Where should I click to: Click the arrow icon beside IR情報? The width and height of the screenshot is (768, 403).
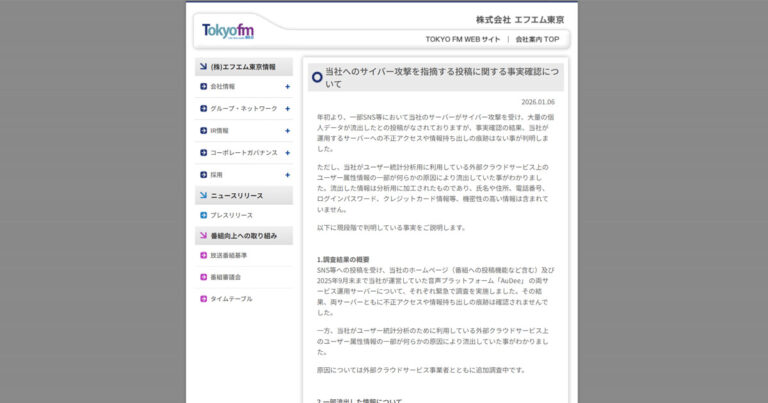(203, 131)
